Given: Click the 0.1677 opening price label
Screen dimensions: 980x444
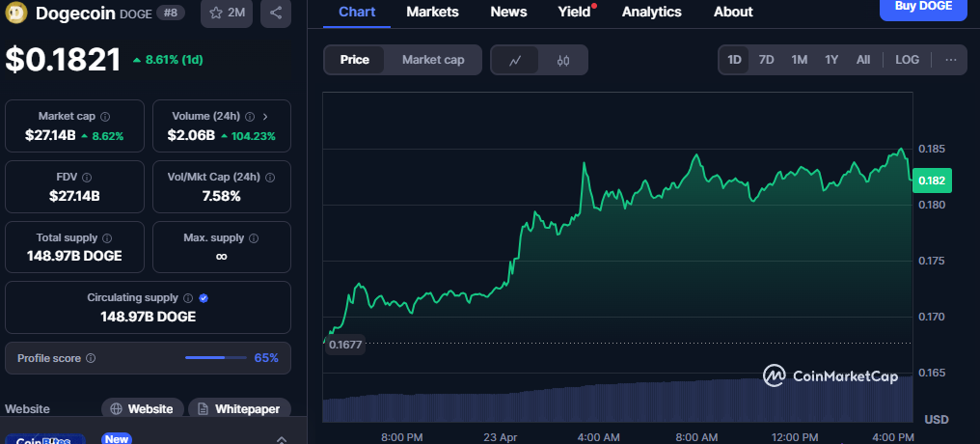Looking at the screenshot, I should (x=345, y=345).
